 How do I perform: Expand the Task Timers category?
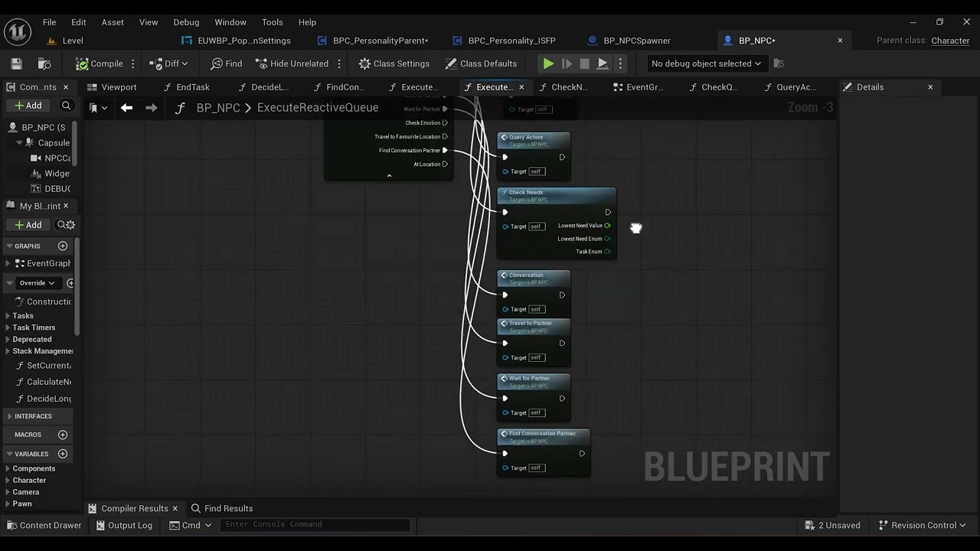[8, 328]
